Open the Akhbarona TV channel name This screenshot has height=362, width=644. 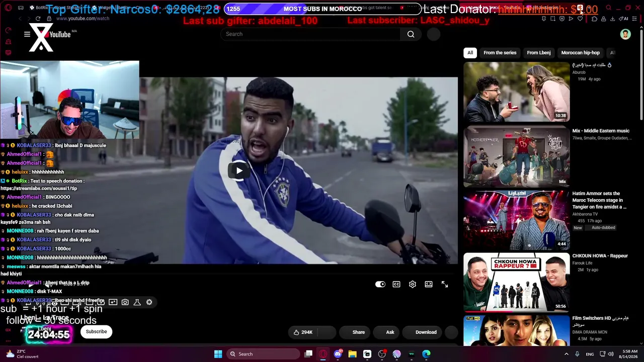(585, 214)
